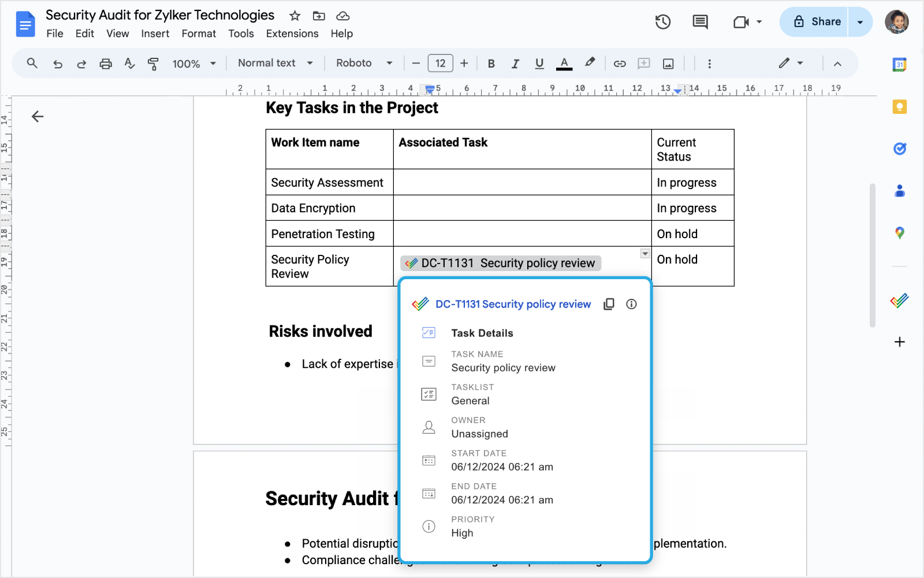Toggle italic formatting
This screenshot has height=578, width=924.
coord(515,64)
